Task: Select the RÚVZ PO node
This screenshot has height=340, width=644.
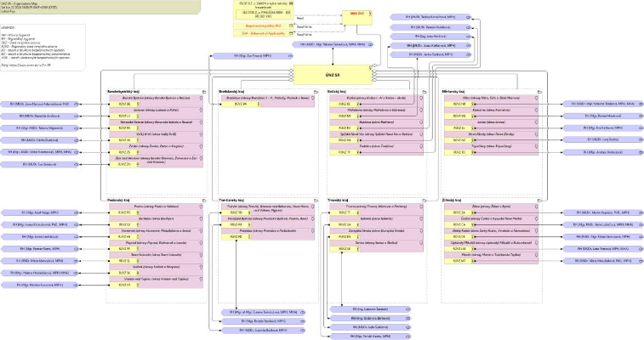Action: tap(124, 212)
